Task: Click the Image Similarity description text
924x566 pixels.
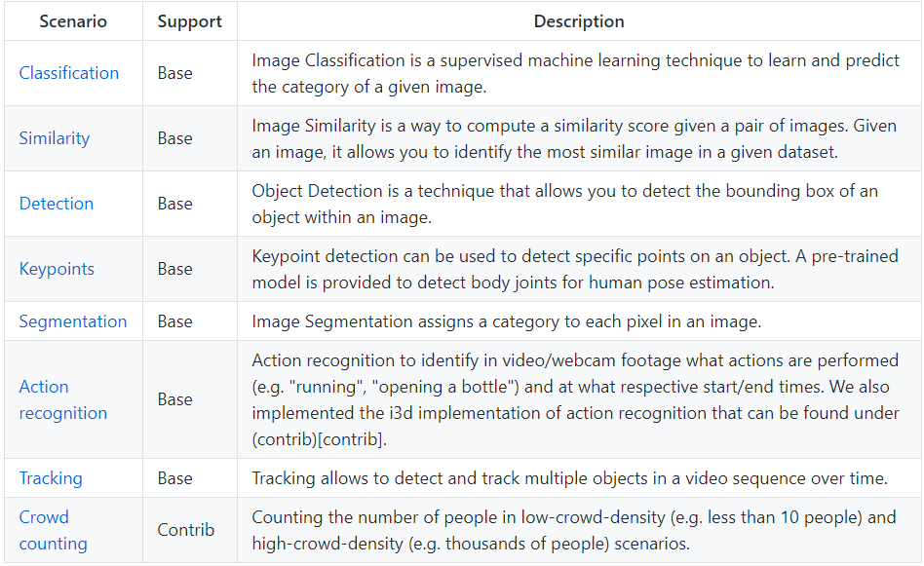Action: (574, 139)
